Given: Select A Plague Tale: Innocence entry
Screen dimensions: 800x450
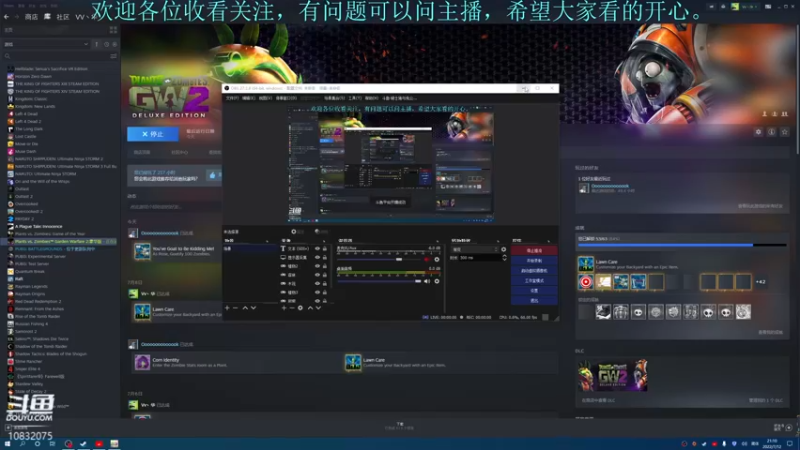Looking at the screenshot, I should [38, 227].
